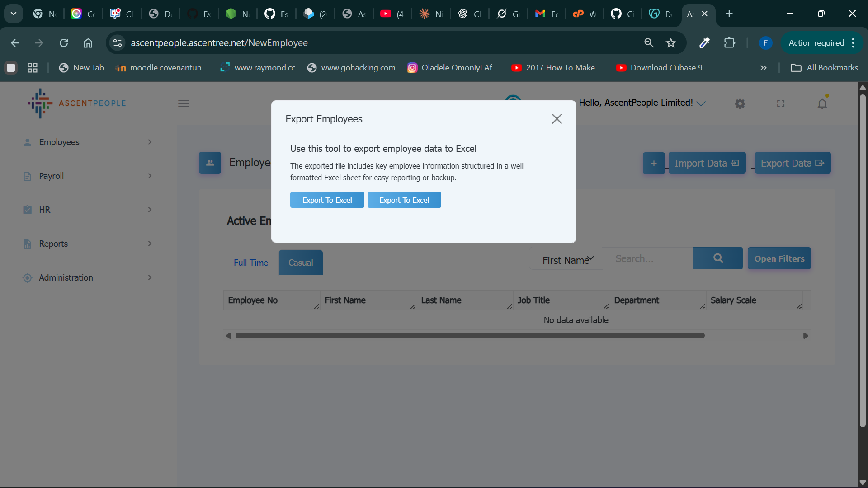The height and width of the screenshot is (488, 868).
Task: Click the magnifier search button
Action: (717, 258)
